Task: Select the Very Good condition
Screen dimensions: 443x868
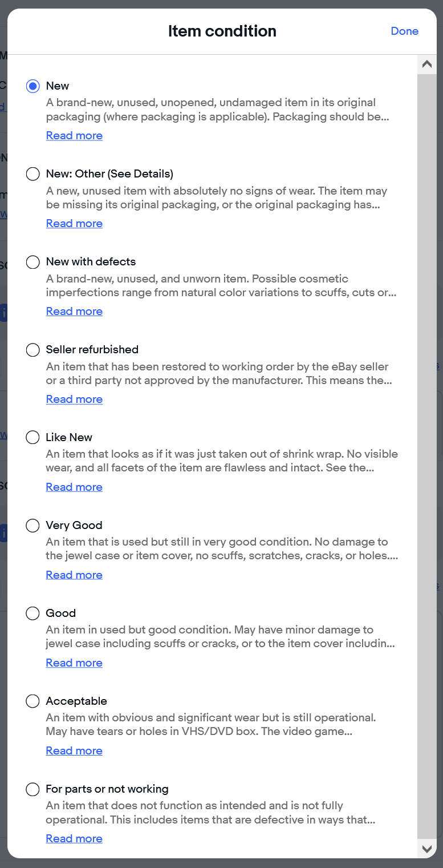Action: (33, 525)
